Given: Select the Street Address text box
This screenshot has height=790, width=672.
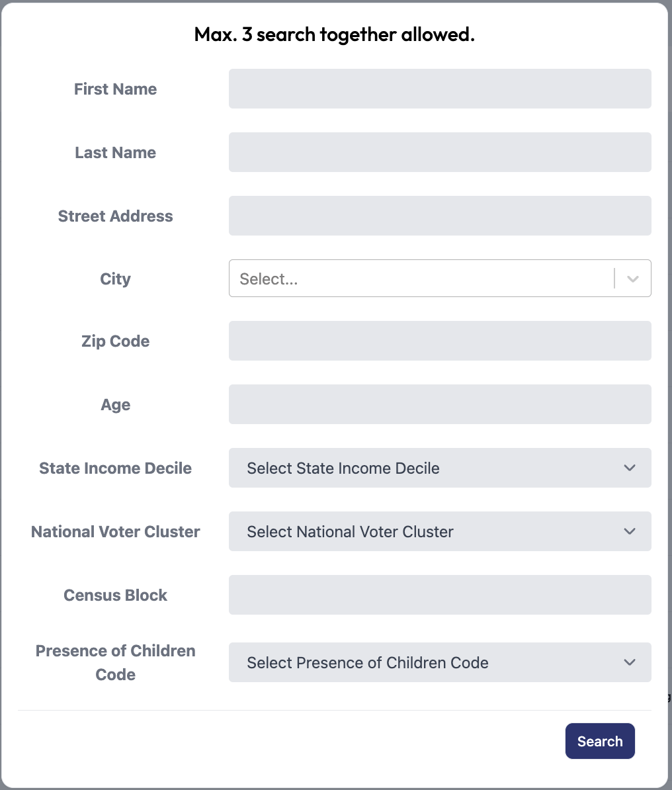Looking at the screenshot, I should (x=440, y=216).
